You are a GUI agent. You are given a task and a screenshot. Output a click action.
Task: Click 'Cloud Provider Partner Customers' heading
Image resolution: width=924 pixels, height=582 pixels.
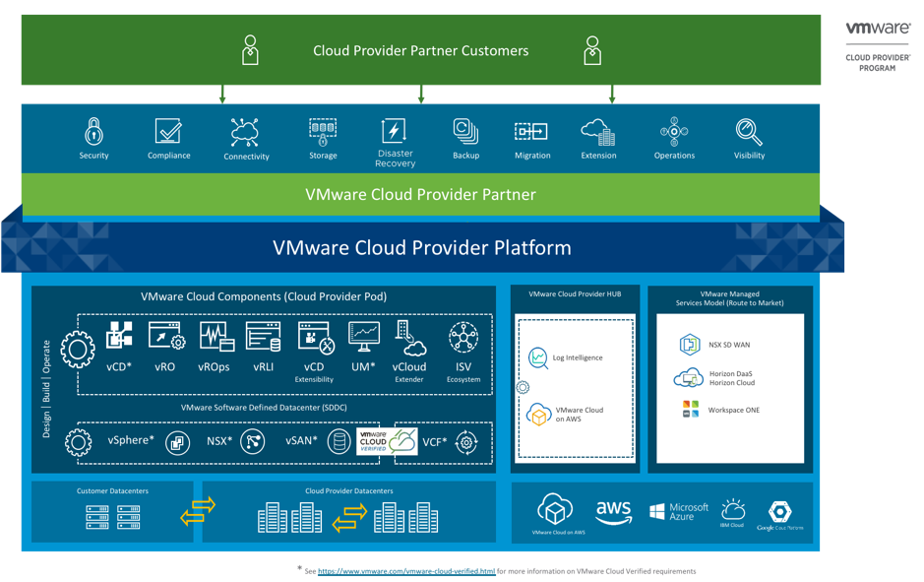click(421, 50)
